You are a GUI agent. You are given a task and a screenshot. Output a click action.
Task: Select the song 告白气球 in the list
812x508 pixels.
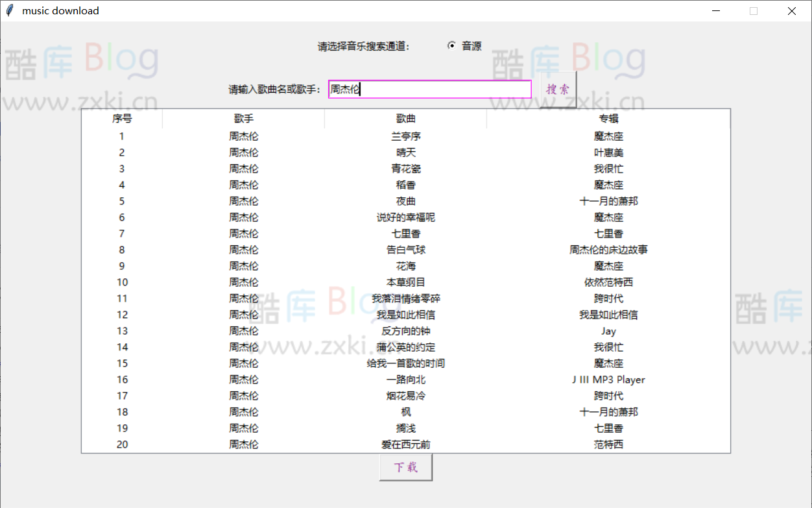tap(405, 249)
